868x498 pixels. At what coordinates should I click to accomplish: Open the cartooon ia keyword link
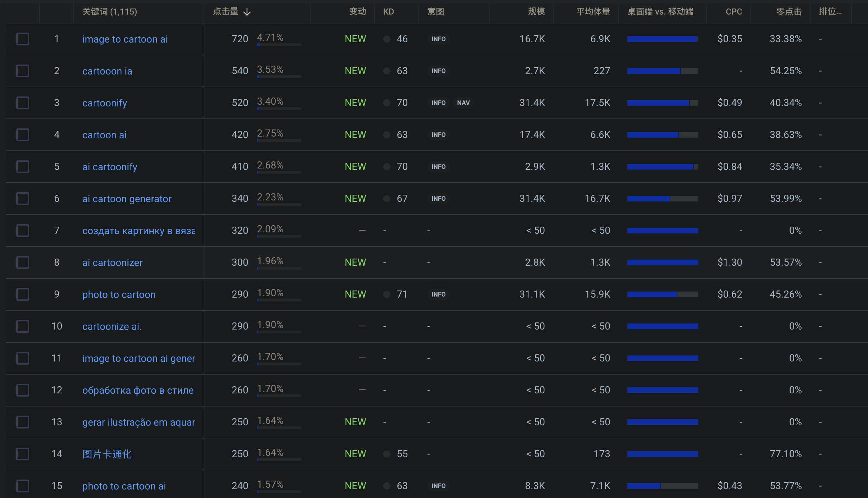click(107, 71)
